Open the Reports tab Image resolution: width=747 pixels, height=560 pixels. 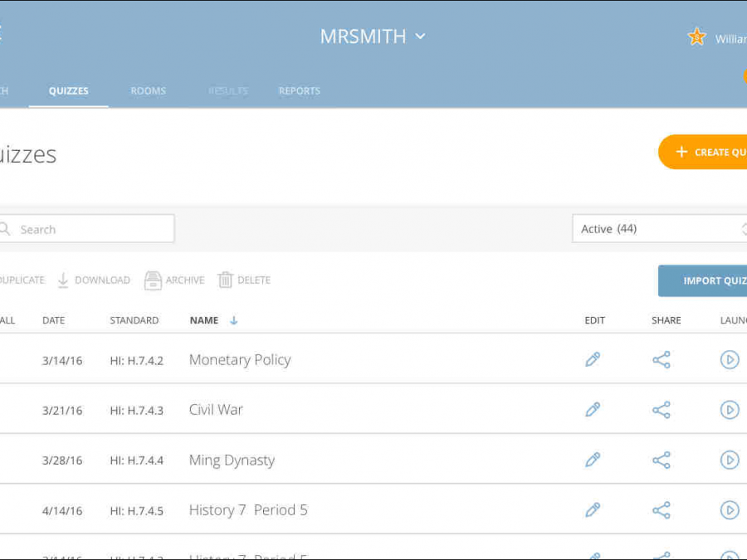(x=299, y=91)
